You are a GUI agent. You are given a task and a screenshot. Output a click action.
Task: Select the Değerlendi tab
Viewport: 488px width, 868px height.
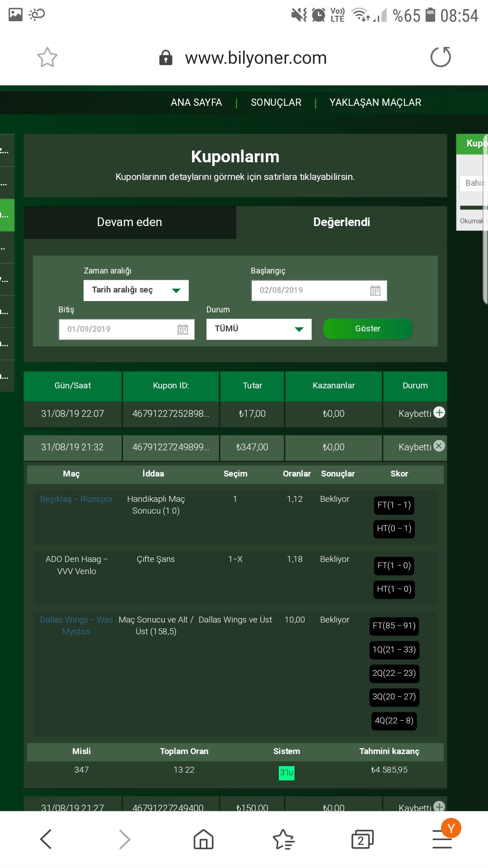[x=342, y=222]
